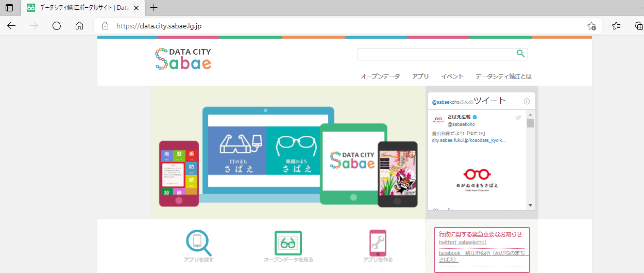Open the アプリを探す magnifier icon
The height and width of the screenshot is (273, 644).
(198, 243)
